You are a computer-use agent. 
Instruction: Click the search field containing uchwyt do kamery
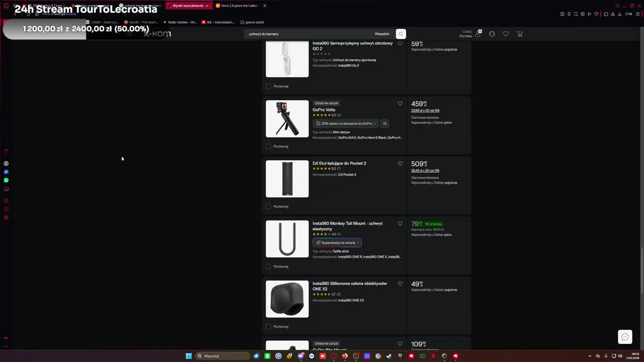point(308,34)
